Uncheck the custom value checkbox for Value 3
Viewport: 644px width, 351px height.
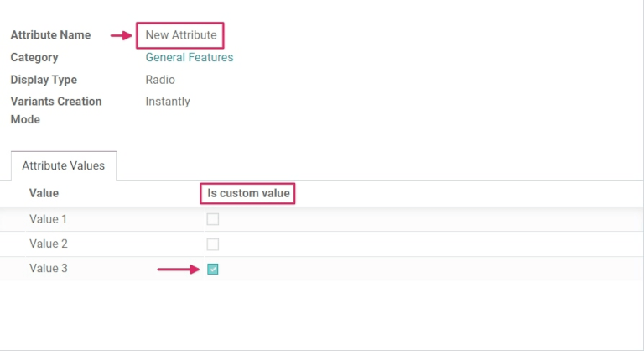coord(213,270)
